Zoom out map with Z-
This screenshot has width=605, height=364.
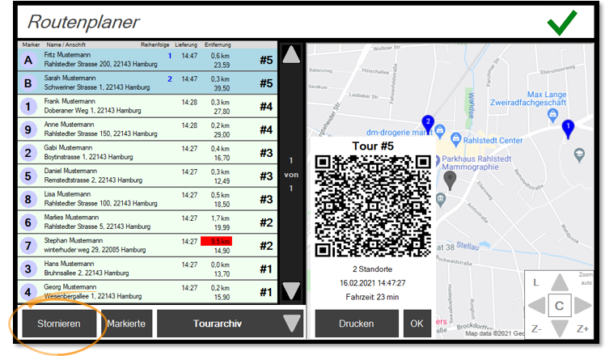tap(536, 329)
